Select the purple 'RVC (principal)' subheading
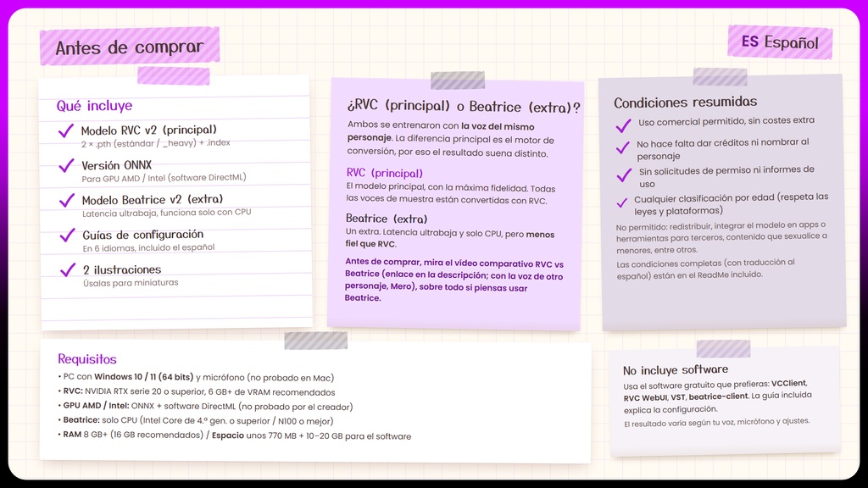 pyautogui.click(x=384, y=173)
